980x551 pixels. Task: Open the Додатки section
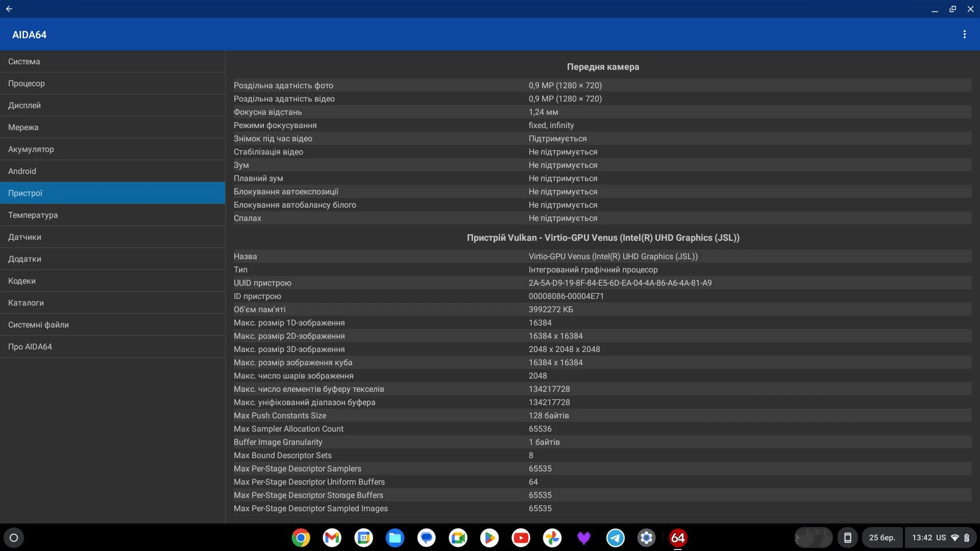(x=112, y=259)
